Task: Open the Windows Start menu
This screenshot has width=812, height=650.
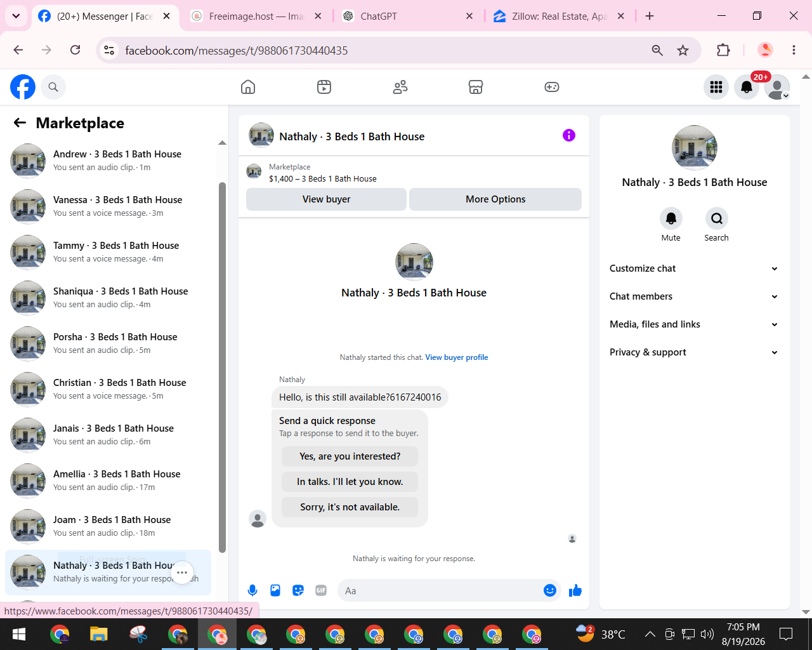Action: click(x=19, y=634)
